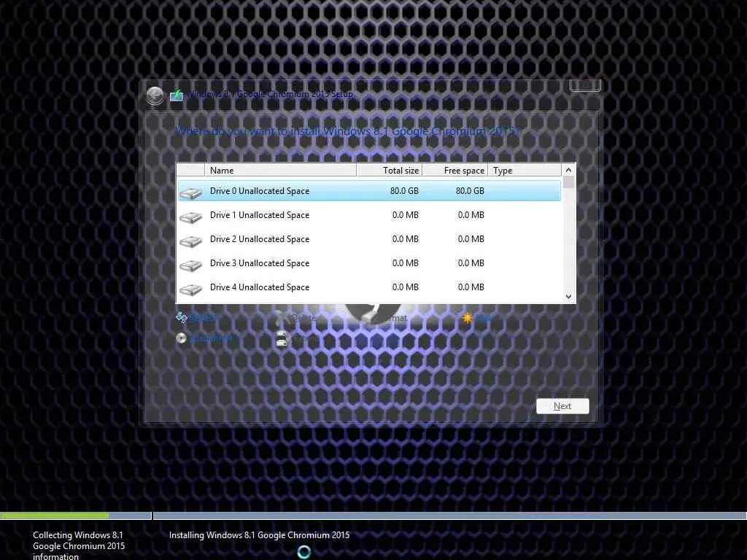Click the setup icon in title bar

(x=177, y=94)
